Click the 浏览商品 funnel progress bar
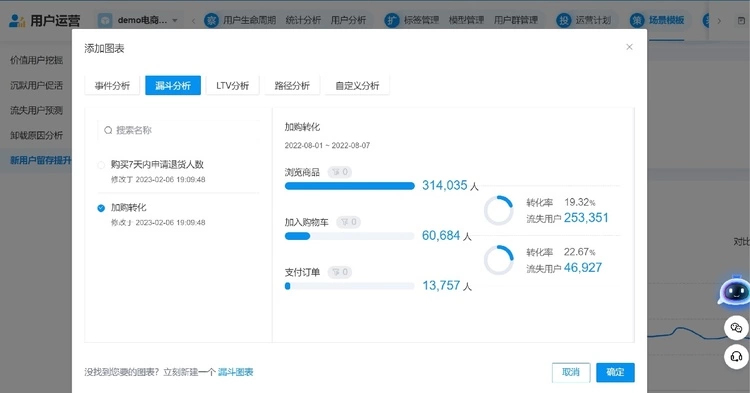The image size is (750, 393). 349,186
